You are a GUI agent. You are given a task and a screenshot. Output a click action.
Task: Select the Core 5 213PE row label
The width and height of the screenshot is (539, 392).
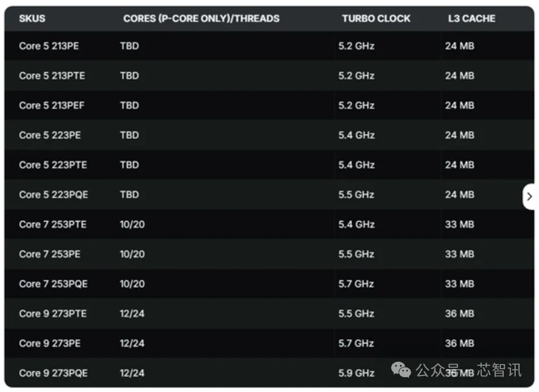pos(49,46)
